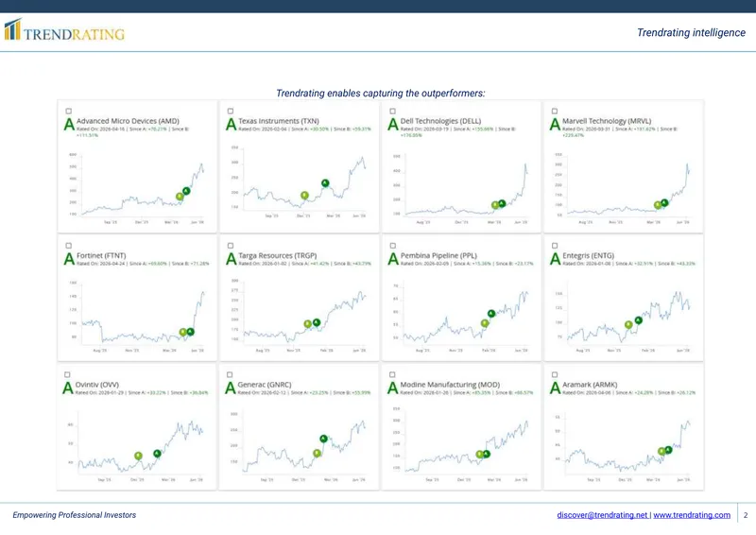Click the A rating icon for Marvell Technology
This screenshot has height=535, width=756.
[556, 125]
